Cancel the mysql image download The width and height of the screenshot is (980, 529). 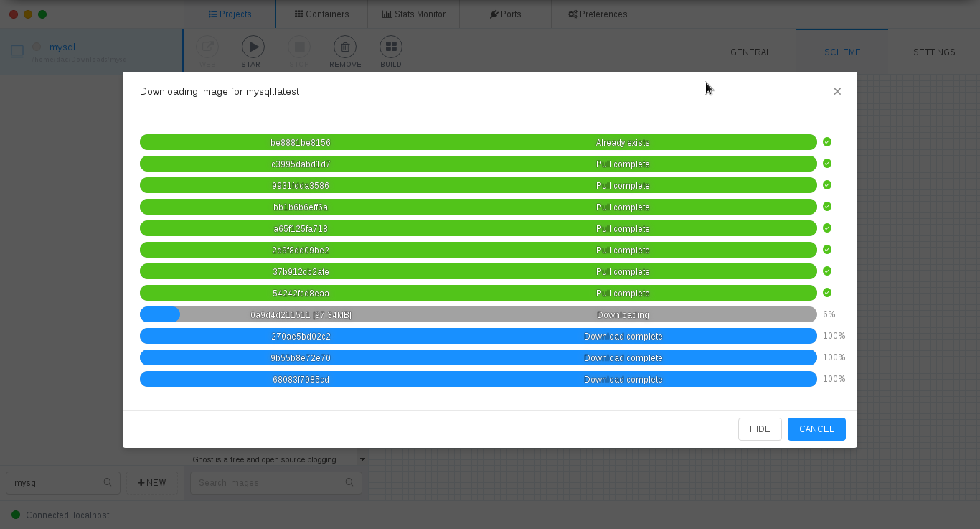816,429
